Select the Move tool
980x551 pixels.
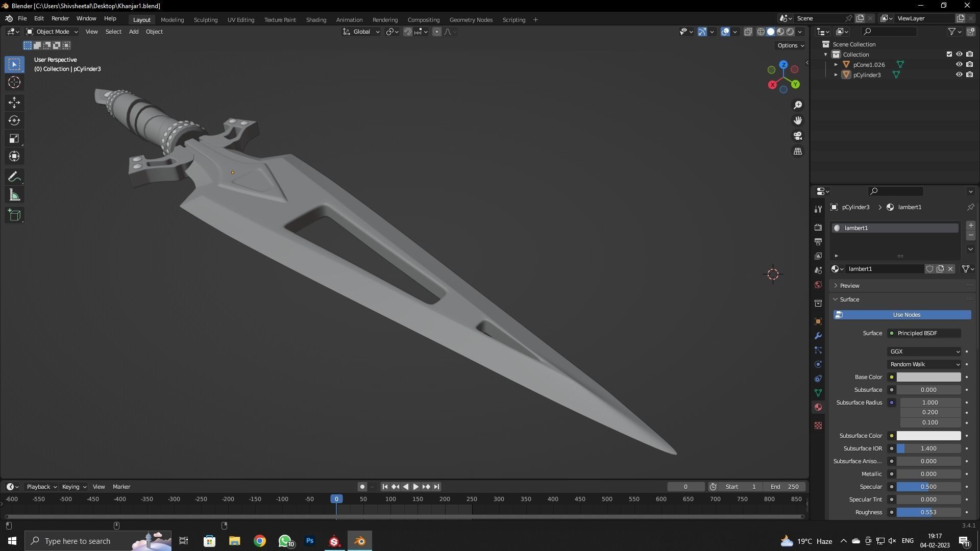pos(14,103)
